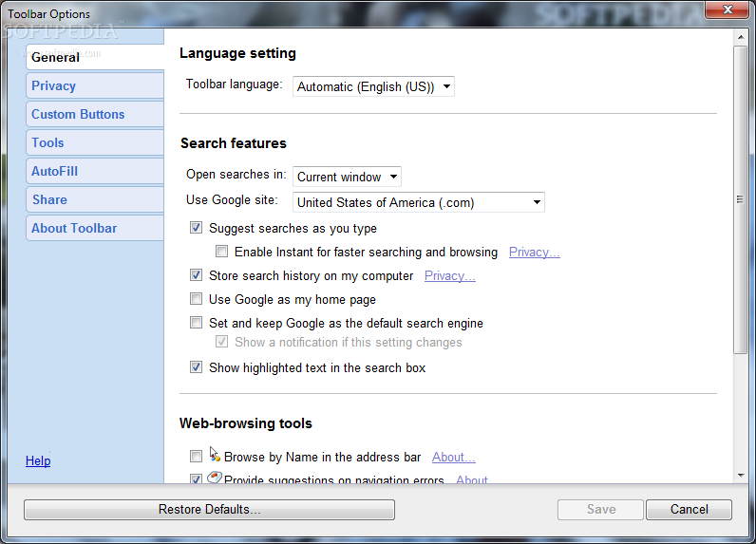Screen dimensions: 756x544
Task: Click the Restore Defaults button
Action: [x=209, y=509]
